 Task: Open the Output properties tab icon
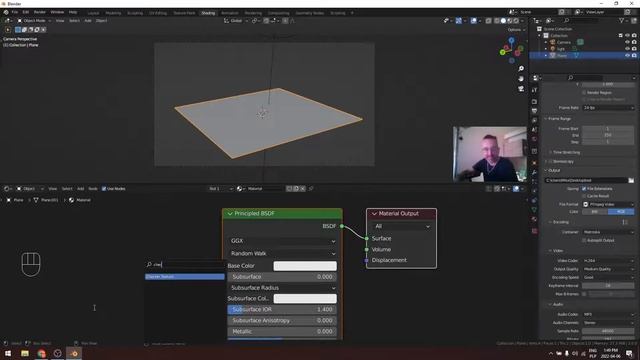[x=534, y=111]
